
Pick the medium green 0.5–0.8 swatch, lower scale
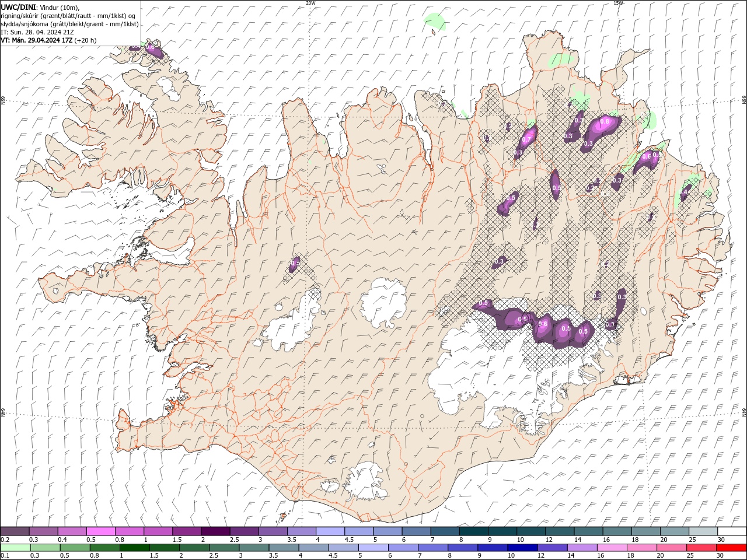coord(75,548)
